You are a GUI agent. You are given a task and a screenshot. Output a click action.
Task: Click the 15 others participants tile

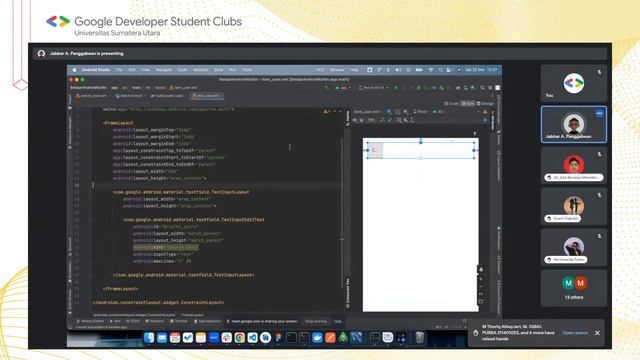[x=573, y=288]
